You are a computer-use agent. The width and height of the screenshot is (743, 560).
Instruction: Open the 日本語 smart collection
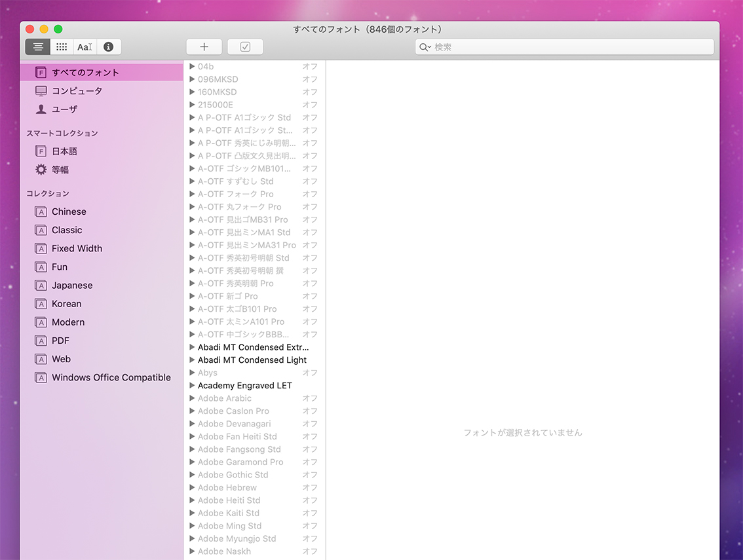pyautogui.click(x=64, y=151)
